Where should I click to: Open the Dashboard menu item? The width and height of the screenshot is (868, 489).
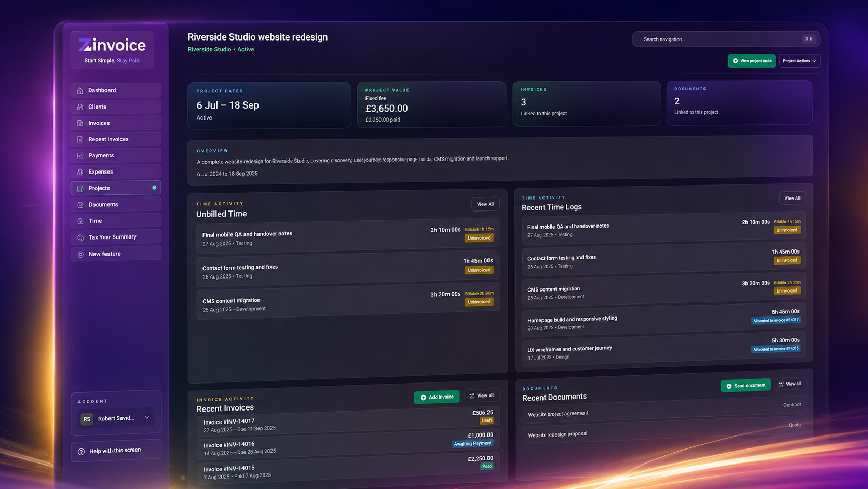pyautogui.click(x=116, y=90)
